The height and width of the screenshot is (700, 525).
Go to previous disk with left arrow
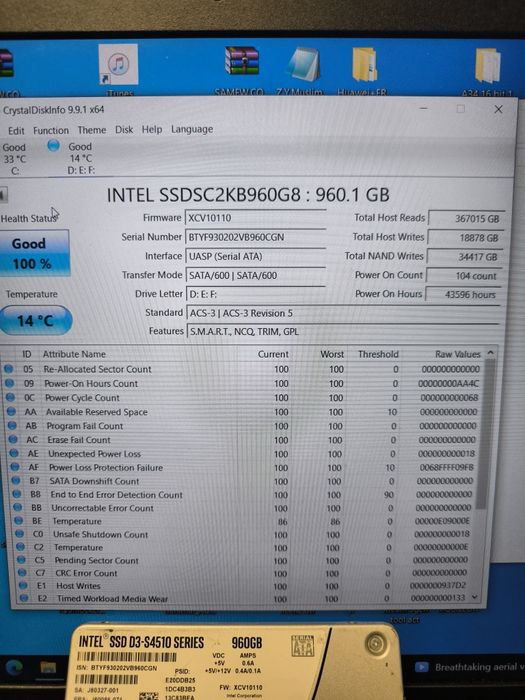pos(3,195)
